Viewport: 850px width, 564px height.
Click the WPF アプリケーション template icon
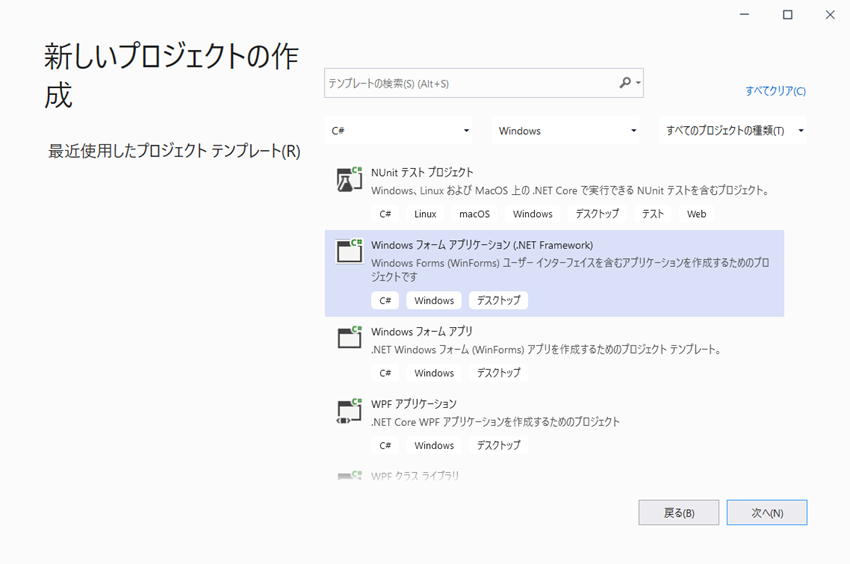(349, 410)
